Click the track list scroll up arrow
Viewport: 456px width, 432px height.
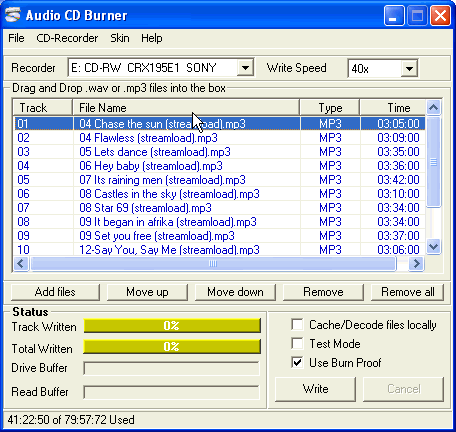pos(433,107)
